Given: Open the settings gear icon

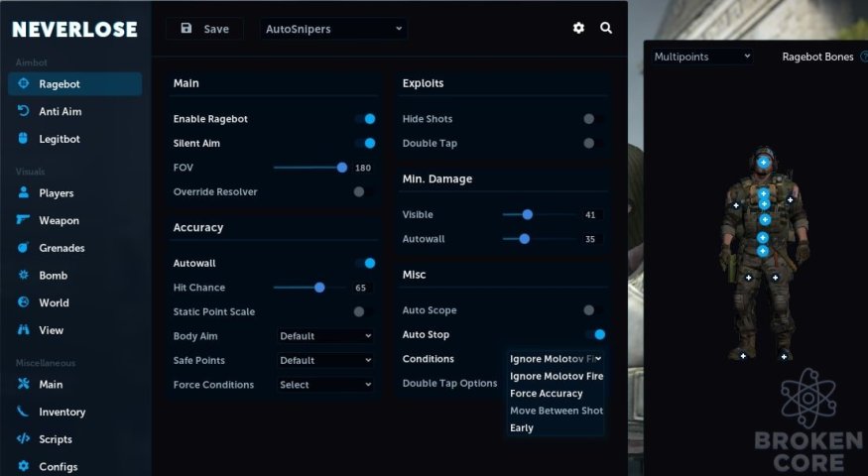Looking at the screenshot, I should coord(578,28).
